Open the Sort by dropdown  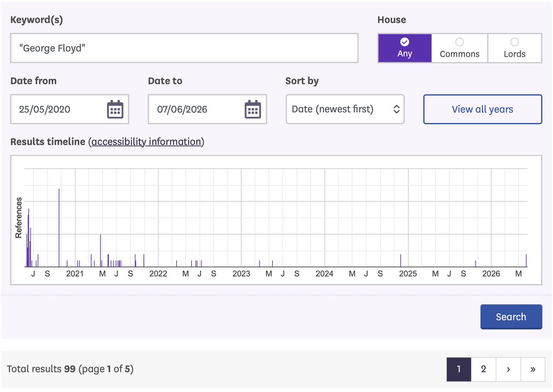(x=345, y=109)
